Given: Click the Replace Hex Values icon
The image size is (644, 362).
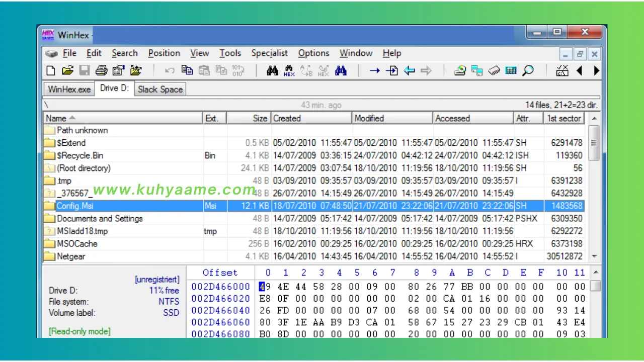Looking at the screenshot, I should pos(323,71).
